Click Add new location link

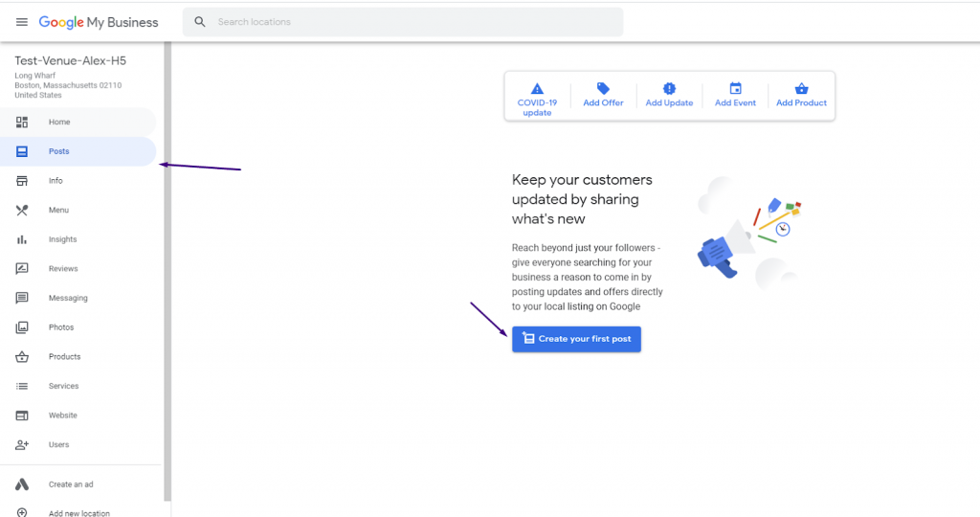click(78, 513)
